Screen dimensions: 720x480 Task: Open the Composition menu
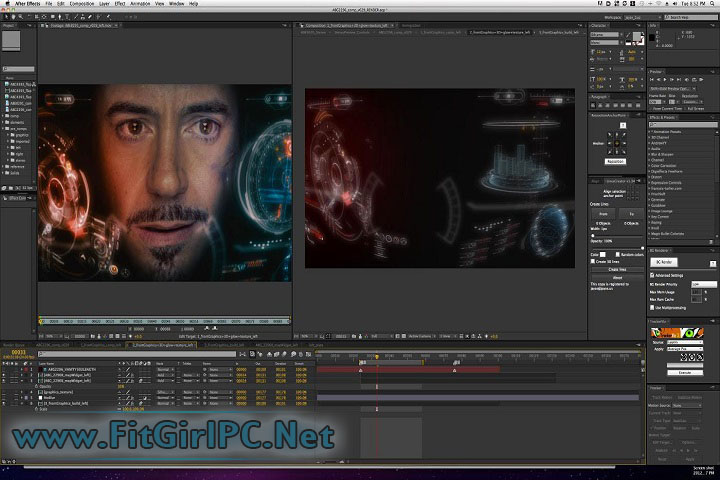tap(84, 4)
